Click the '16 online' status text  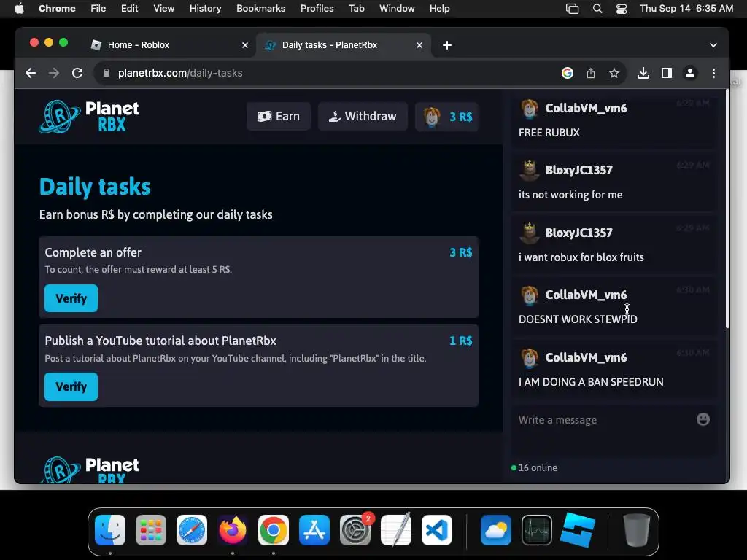point(538,467)
